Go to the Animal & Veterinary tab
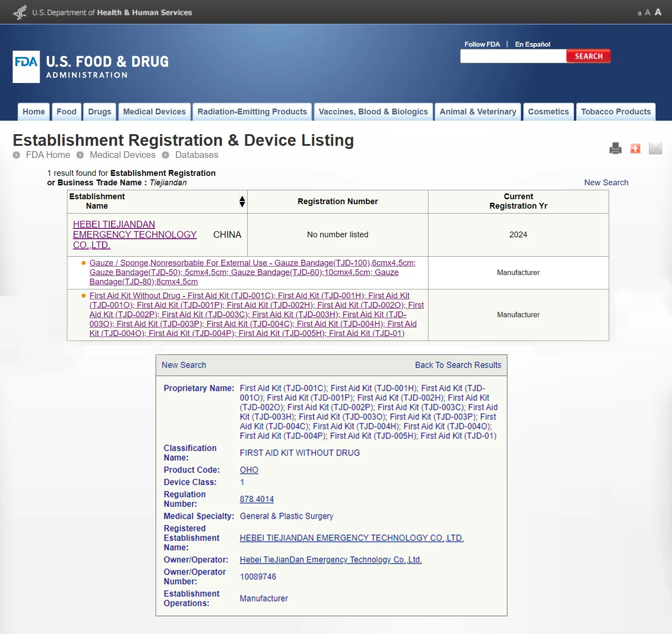This screenshot has width=672, height=634. pyautogui.click(x=478, y=112)
